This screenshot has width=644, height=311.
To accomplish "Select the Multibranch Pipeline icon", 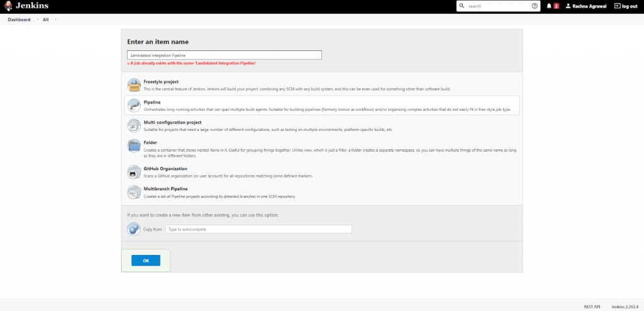I will pos(135,192).
